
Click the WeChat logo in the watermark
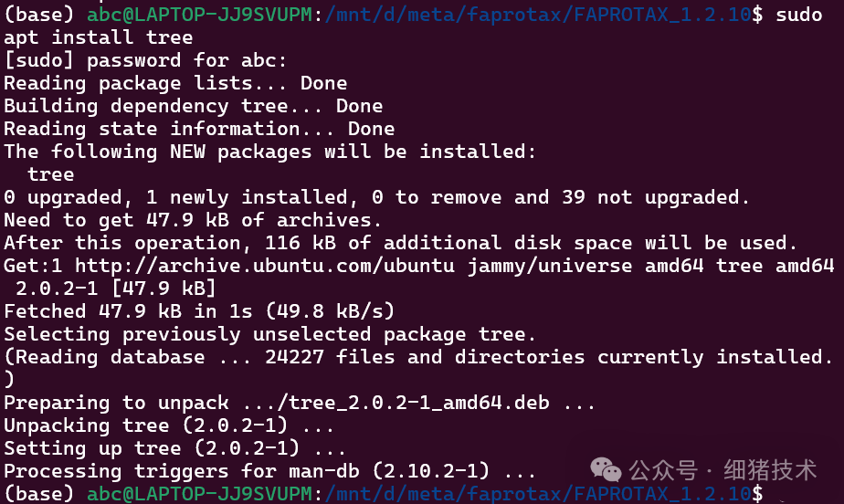tap(606, 470)
